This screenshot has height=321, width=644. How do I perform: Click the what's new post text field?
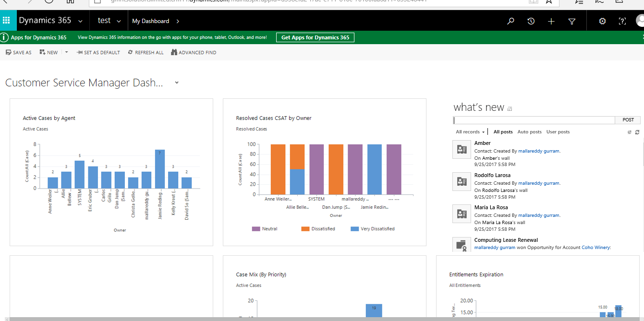(x=534, y=120)
